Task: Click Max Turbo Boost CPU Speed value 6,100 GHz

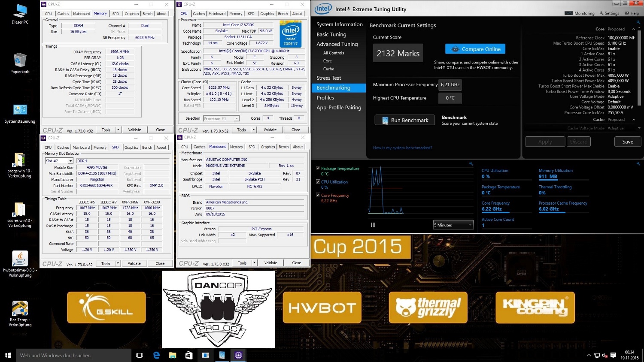Action: [617, 43]
